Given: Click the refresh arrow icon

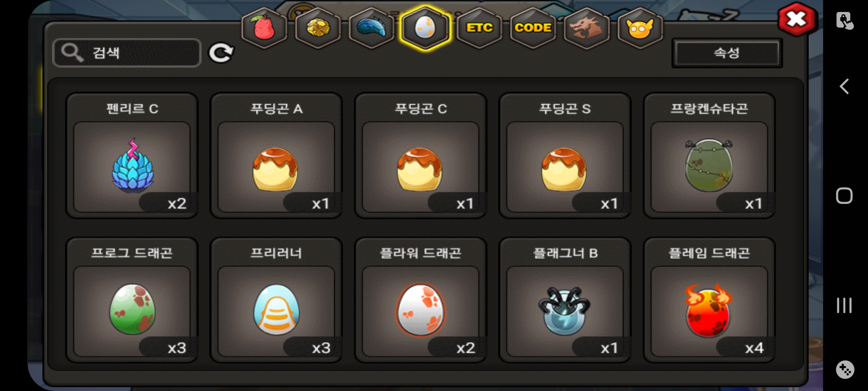Looking at the screenshot, I should (221, 53).
